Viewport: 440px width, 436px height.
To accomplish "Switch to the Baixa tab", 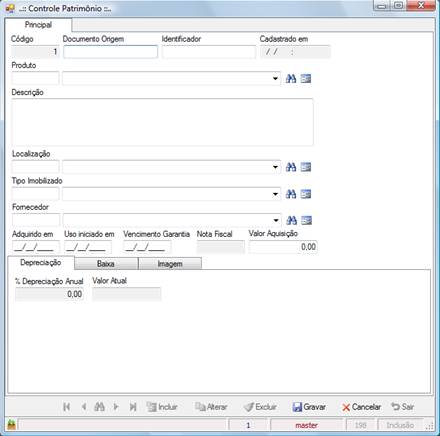I will (106, 264).
